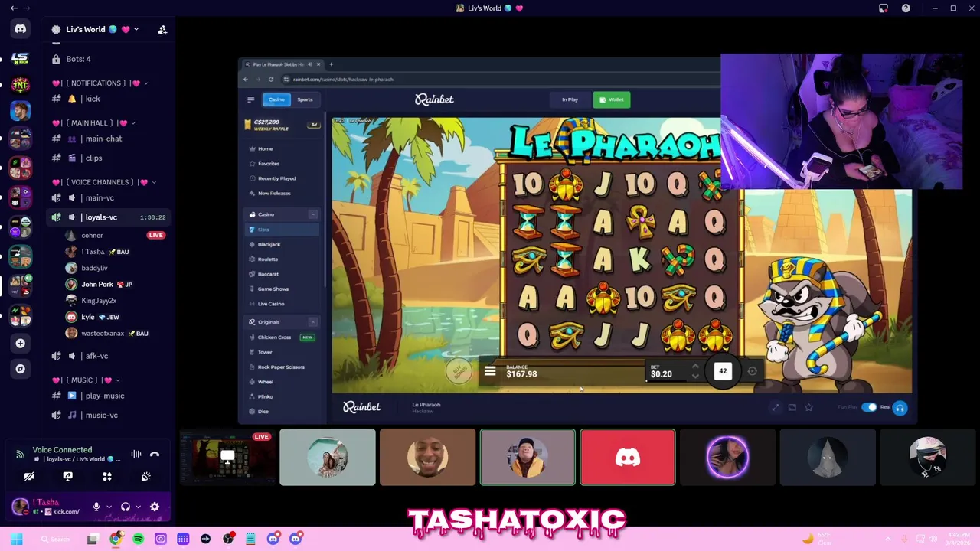
Task: Click the Add a Server plus icon
Action: pos(21,343)
